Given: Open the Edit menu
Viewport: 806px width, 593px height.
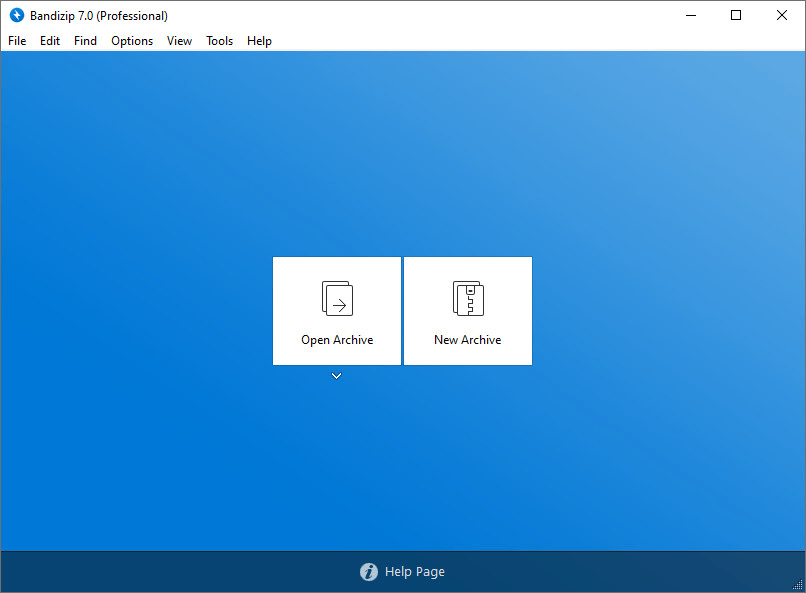Looking at the screenshot, I should click(x=50, y=41).
